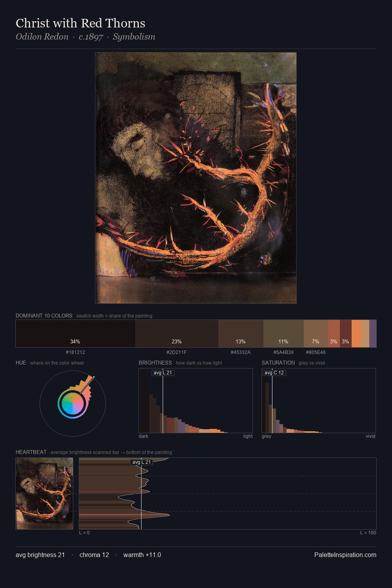
Task: Select the first 3% rust swatch
Action: (x=334, y=334)
